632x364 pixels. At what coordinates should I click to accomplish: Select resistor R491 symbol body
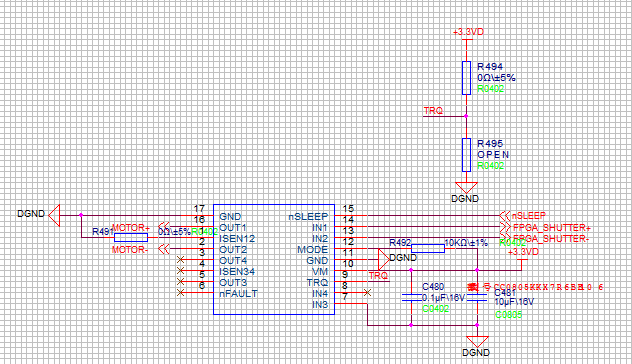(131, 237)
